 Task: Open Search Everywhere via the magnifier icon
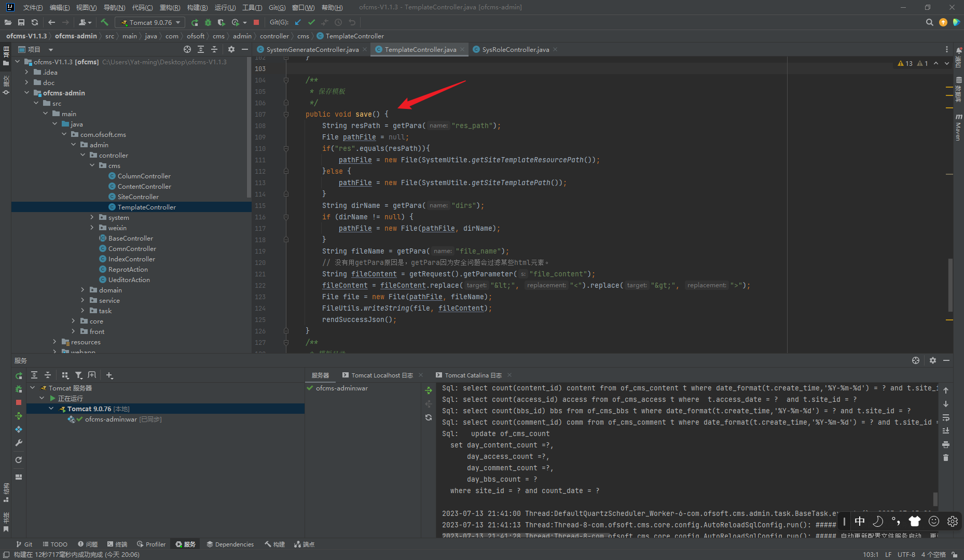(929, 22)
